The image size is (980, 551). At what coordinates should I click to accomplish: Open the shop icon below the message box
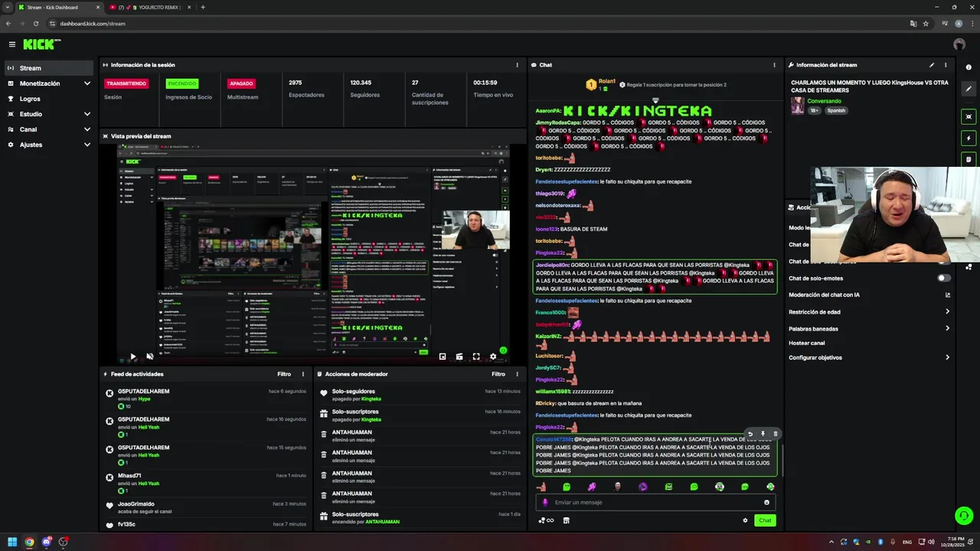click(x=566, y=520)
